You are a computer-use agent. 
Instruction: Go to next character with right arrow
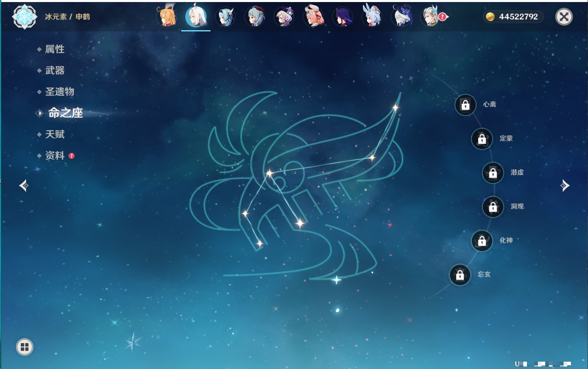[565, 186]
